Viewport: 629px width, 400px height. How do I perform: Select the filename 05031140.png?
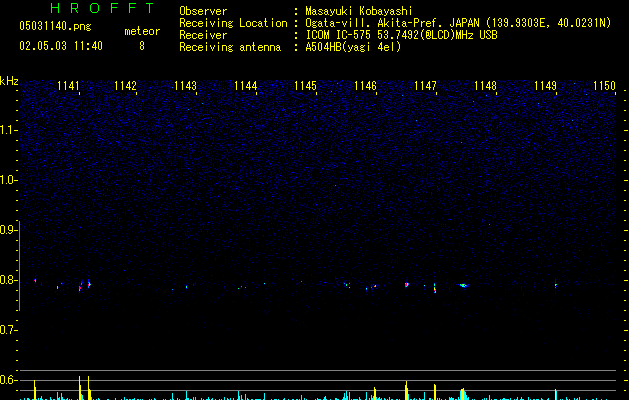tap(55, 26)
